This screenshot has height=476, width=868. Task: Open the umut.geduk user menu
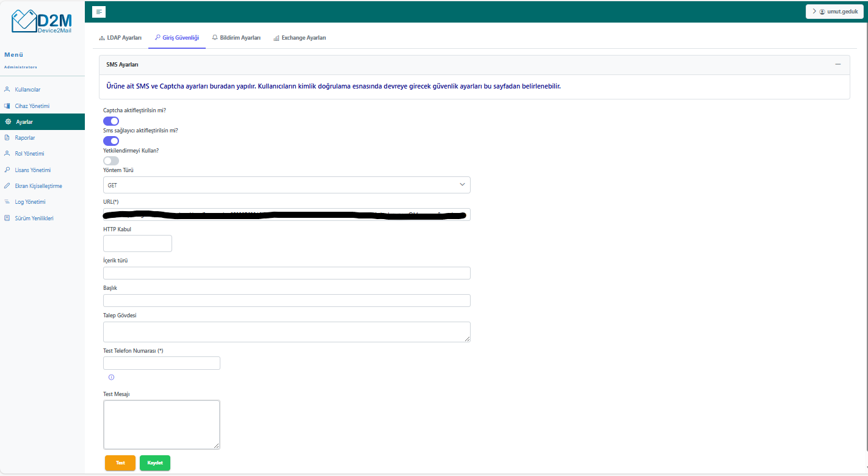pos(834,12)
